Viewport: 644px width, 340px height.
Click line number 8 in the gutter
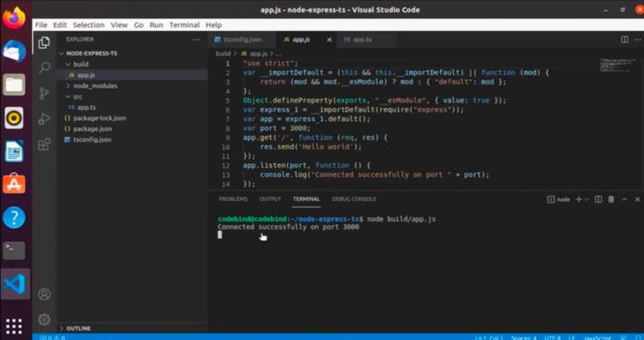point(227,128)
